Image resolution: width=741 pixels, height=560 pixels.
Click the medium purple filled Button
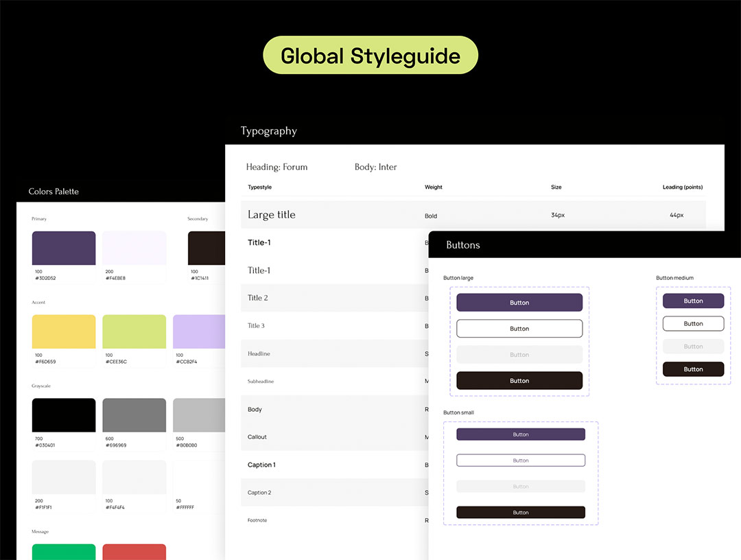(x=693, y=301)
